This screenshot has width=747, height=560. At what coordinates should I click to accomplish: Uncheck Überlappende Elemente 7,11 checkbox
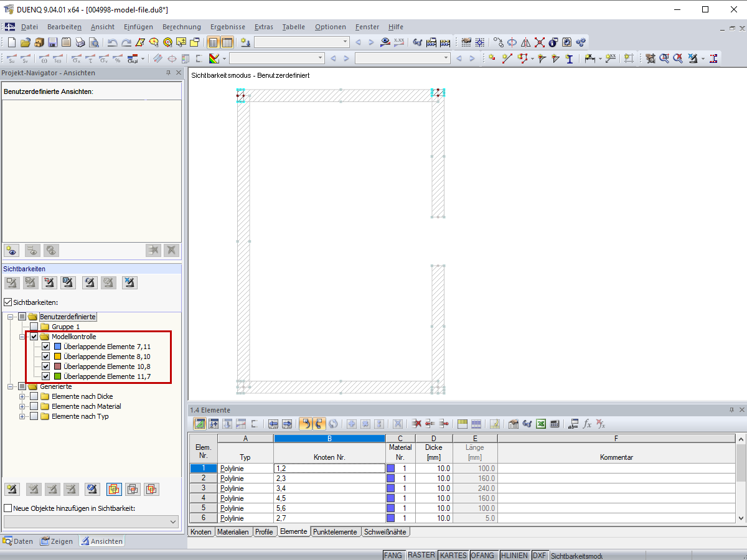point(45,347)
